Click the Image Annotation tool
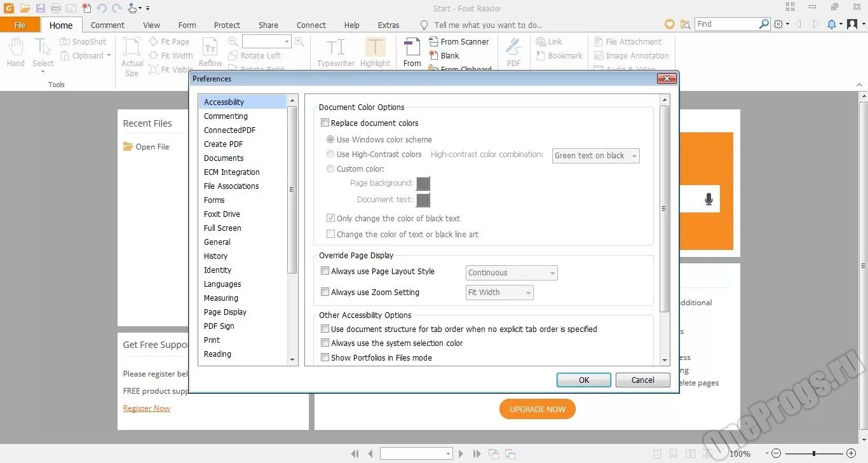This screenshot has height=463, width=868. [631, 55]
